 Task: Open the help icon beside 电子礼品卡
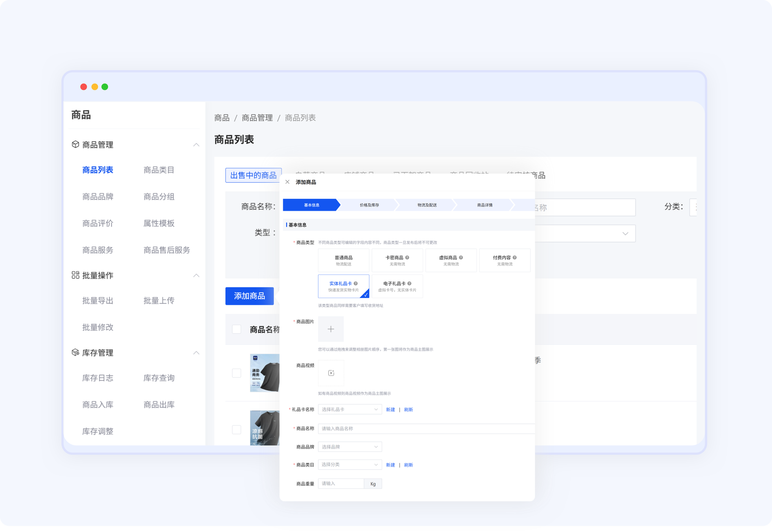tap(409, 284)
